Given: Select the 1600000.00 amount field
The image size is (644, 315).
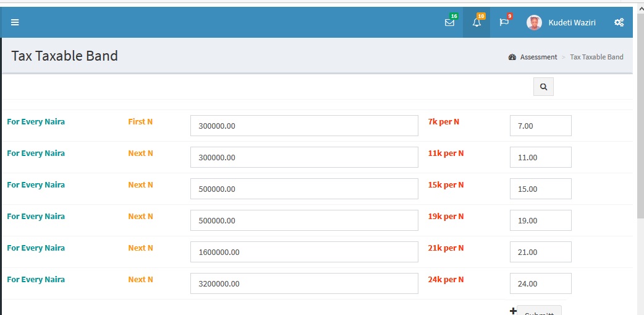Looking at the screenshot, I should click(304, 252).
